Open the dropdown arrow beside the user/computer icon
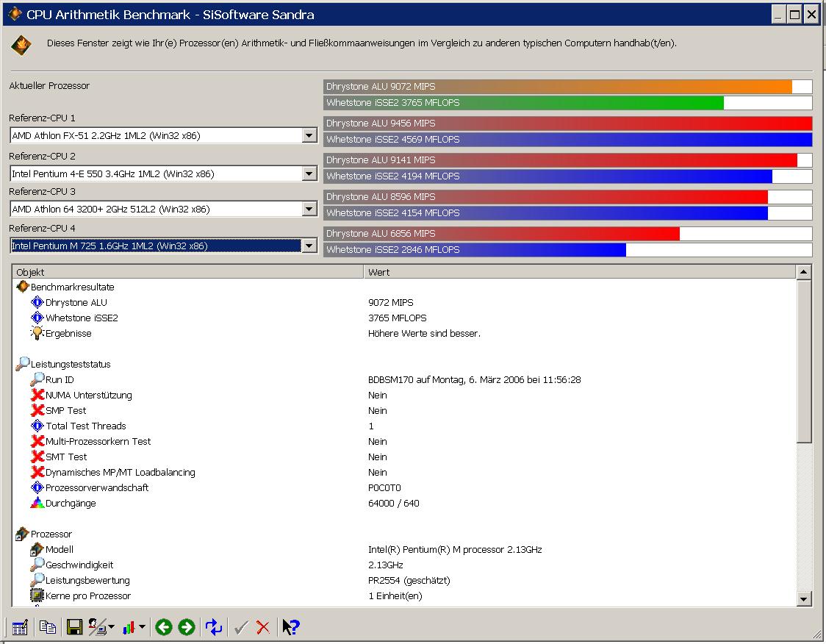 coord(111,627)
